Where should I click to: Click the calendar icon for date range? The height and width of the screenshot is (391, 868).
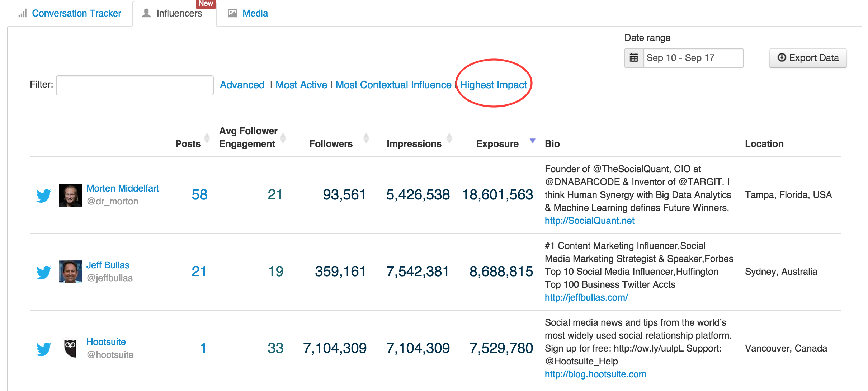(x=634, y=58)
